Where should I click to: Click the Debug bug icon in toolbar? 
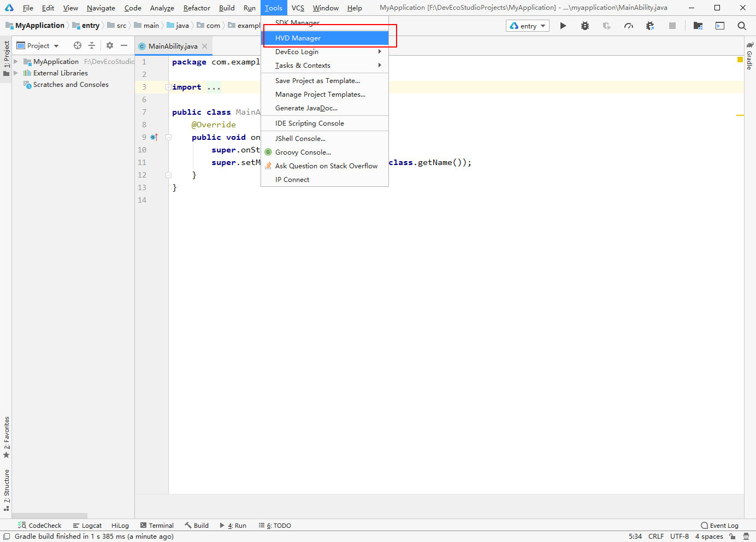click(585, 26)
